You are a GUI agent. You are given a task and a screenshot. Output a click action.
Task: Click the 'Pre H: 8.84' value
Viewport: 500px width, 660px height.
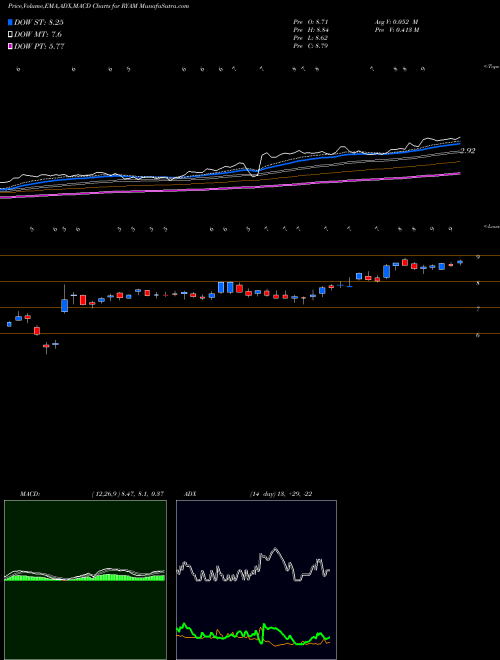click(x=311, y=30)
